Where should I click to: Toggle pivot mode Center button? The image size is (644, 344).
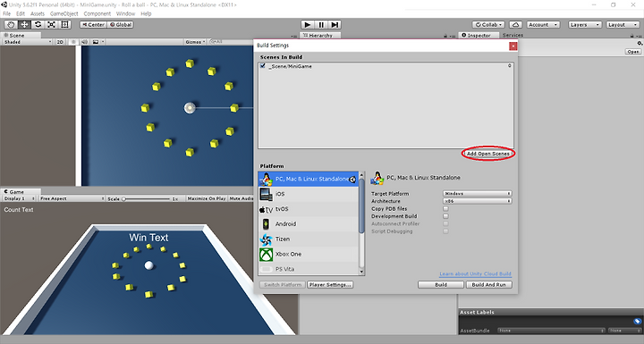(x=93, y=25)
